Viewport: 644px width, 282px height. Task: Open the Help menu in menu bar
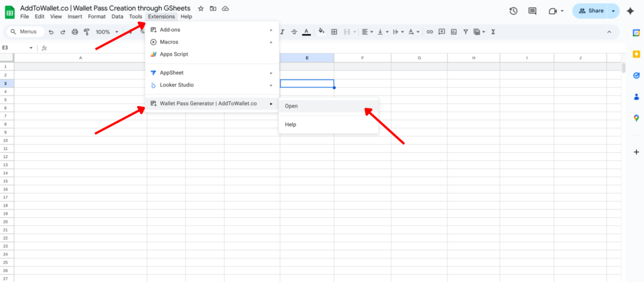(186, 17)
